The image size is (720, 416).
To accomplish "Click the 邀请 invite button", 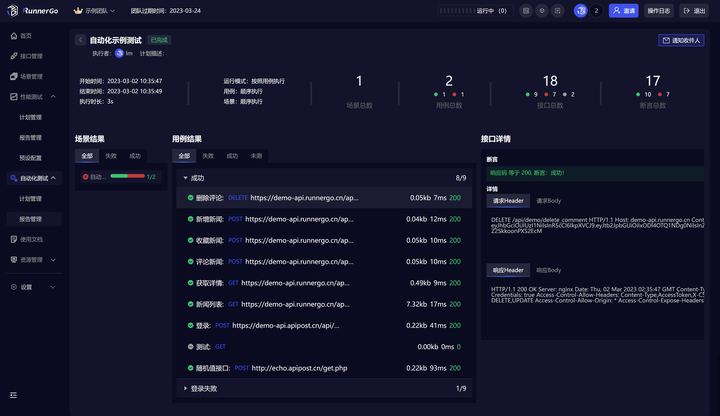I will pyautogui.click(x=624, y=11).
